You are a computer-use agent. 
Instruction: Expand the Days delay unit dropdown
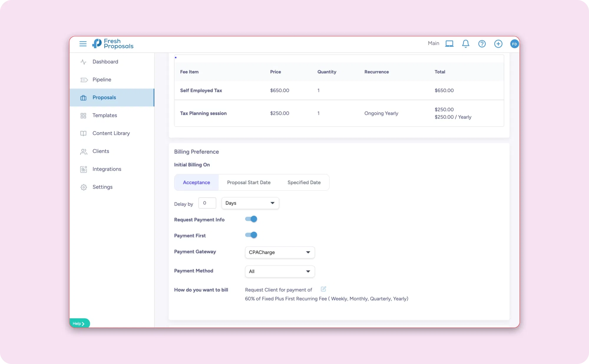(250, 203)
